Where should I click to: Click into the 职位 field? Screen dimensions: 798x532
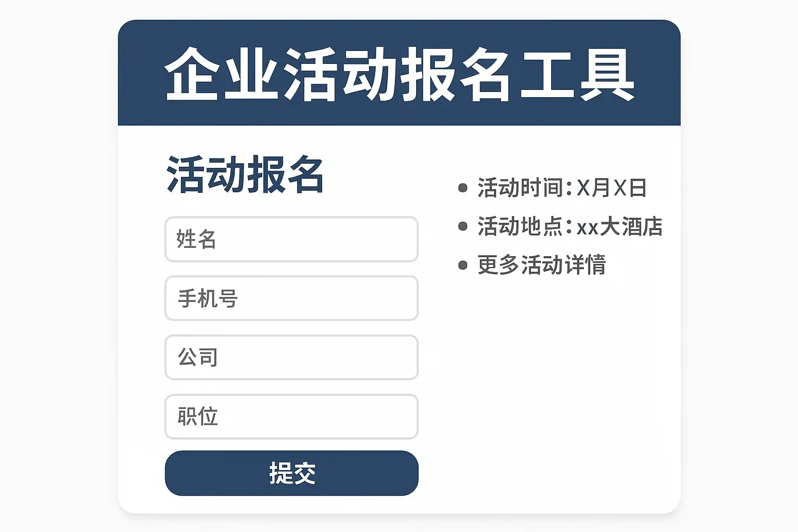pos(291,417)
